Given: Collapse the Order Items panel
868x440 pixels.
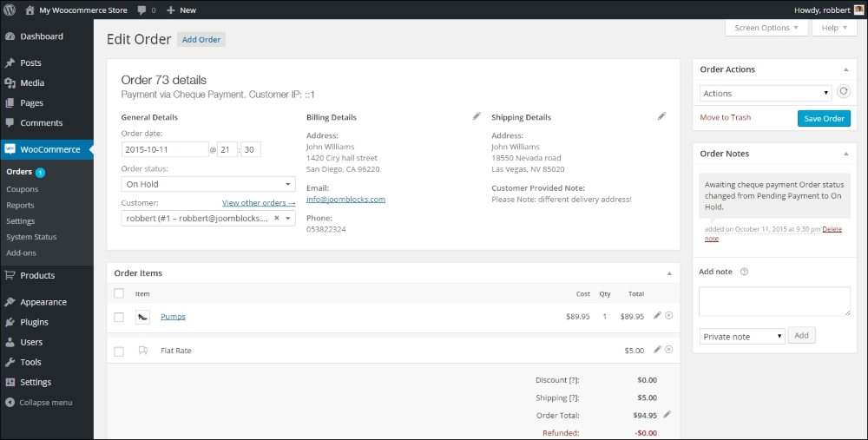Looking at the screenshot, I should [x=669, y=273].
